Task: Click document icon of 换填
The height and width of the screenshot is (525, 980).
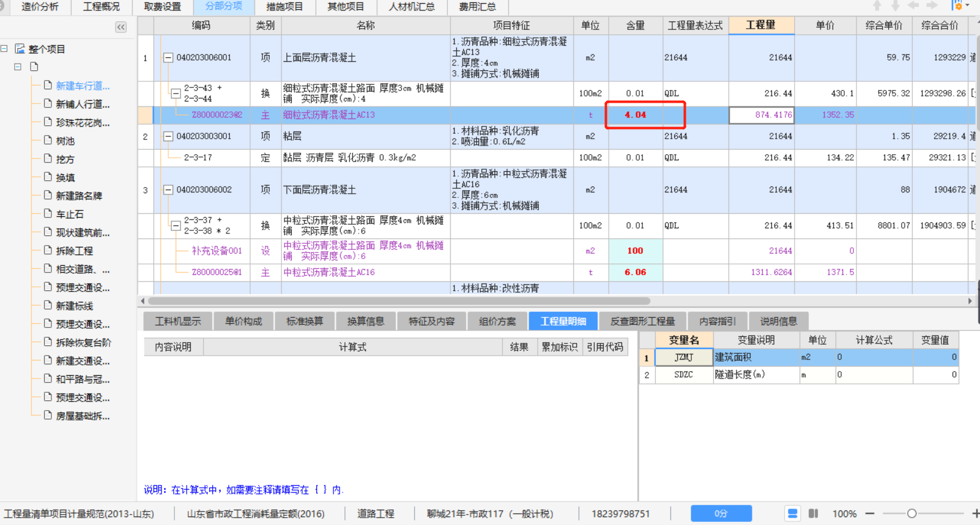Action: (48, 177)
